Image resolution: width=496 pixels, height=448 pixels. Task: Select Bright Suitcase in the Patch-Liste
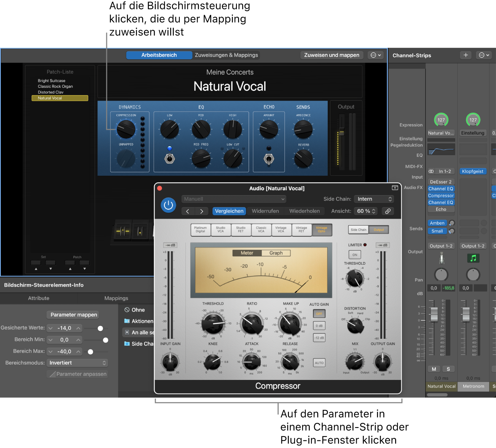coord(51,81)
